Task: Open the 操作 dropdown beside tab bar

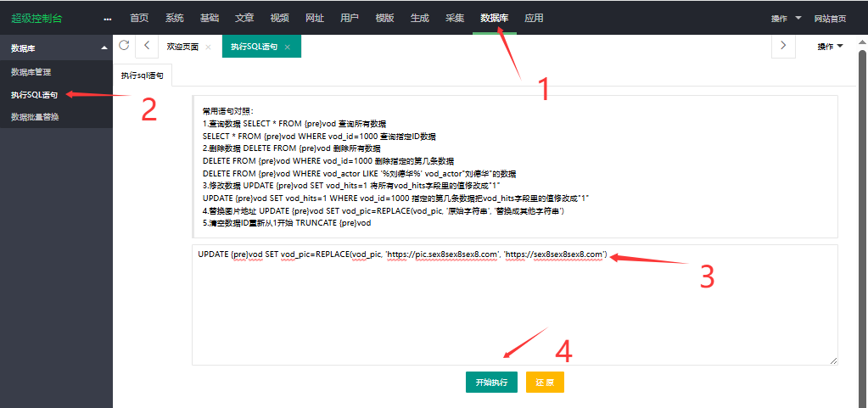Action: (831, 47)
